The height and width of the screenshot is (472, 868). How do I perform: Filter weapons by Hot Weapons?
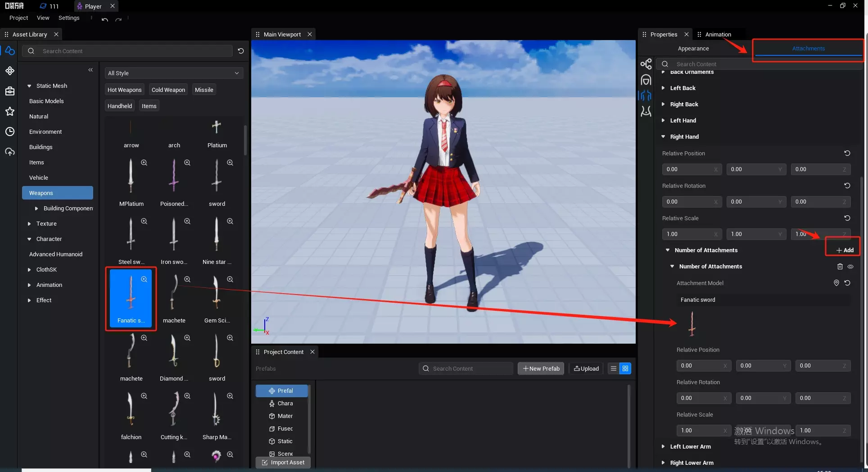[125, 90]
